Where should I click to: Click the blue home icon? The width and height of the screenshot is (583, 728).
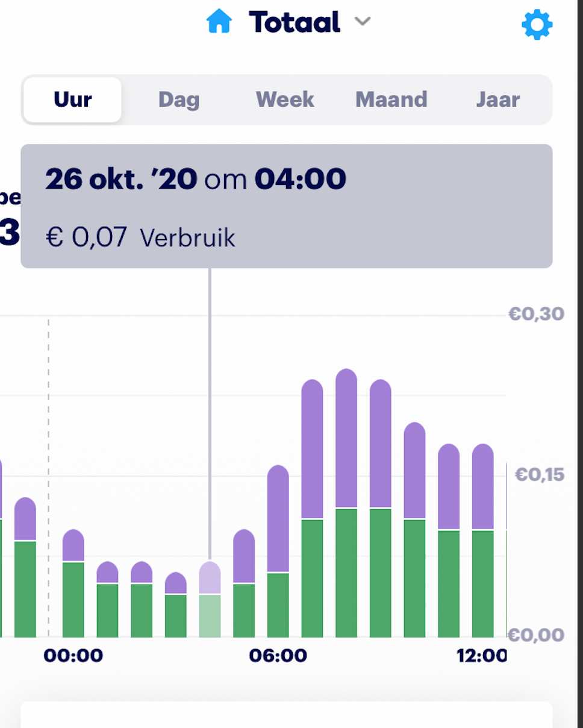[x=219, y=22]
